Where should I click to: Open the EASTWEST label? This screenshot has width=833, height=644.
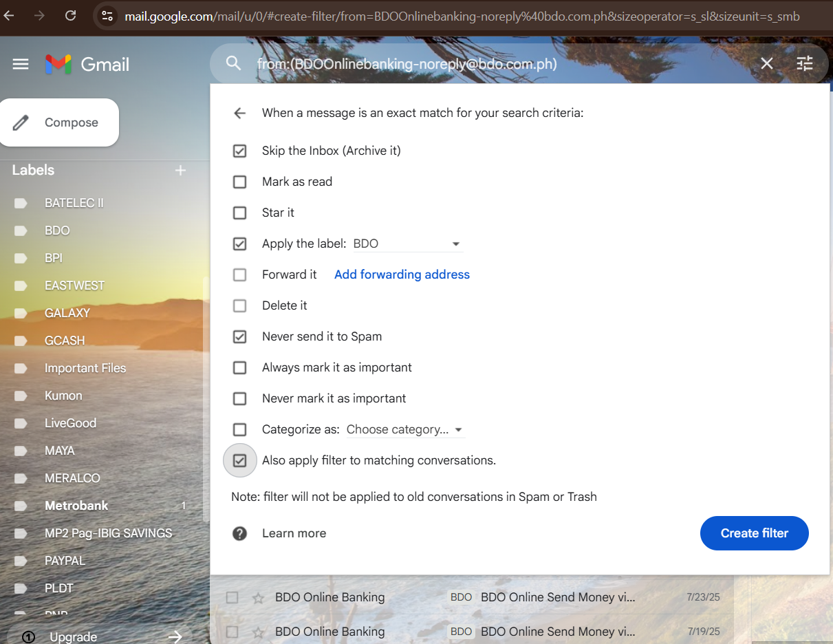[74, 286]
